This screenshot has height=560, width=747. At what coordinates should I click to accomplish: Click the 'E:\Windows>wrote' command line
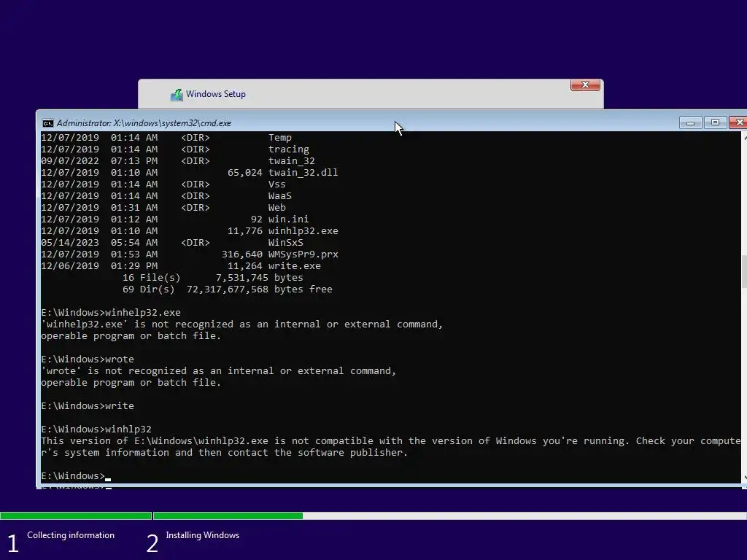tap(88, 359)
